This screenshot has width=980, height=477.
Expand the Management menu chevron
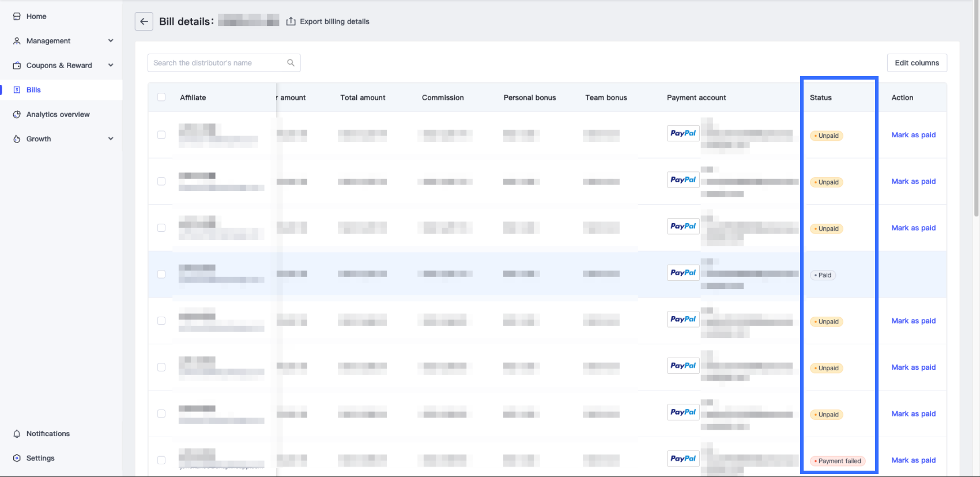(x=111, y=41)
